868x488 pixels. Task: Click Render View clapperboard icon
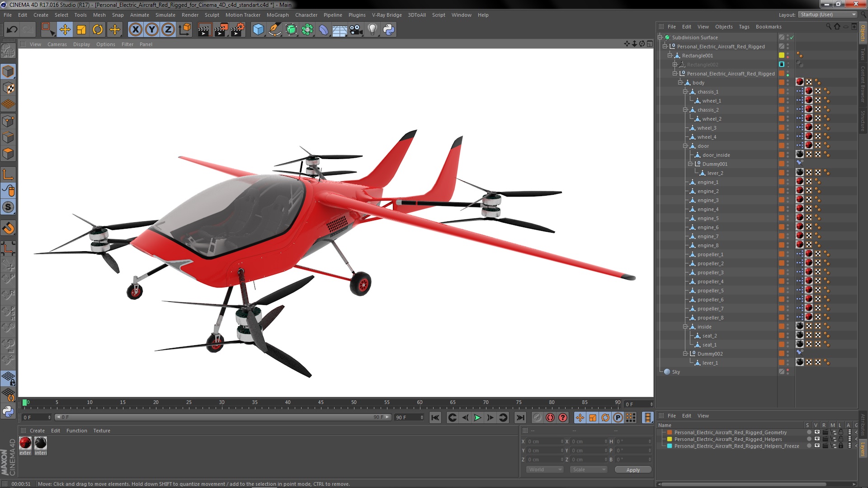coord(204,30)
